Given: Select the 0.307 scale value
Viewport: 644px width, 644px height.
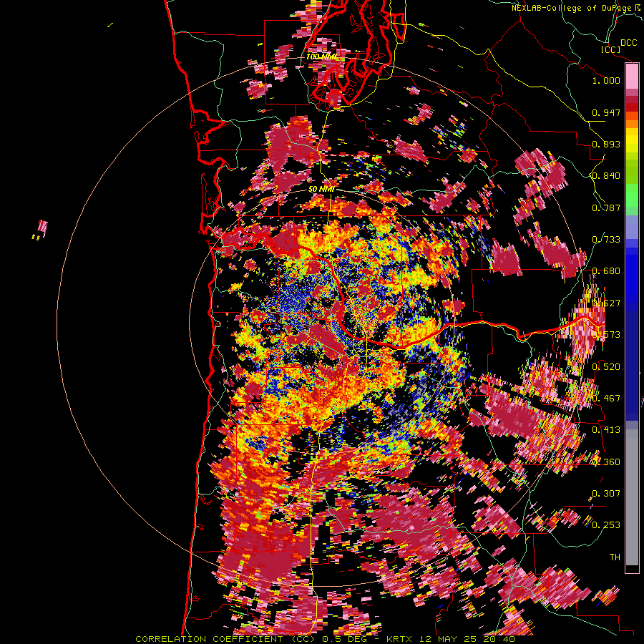Looking at the screenshot, I should (606, 493).
